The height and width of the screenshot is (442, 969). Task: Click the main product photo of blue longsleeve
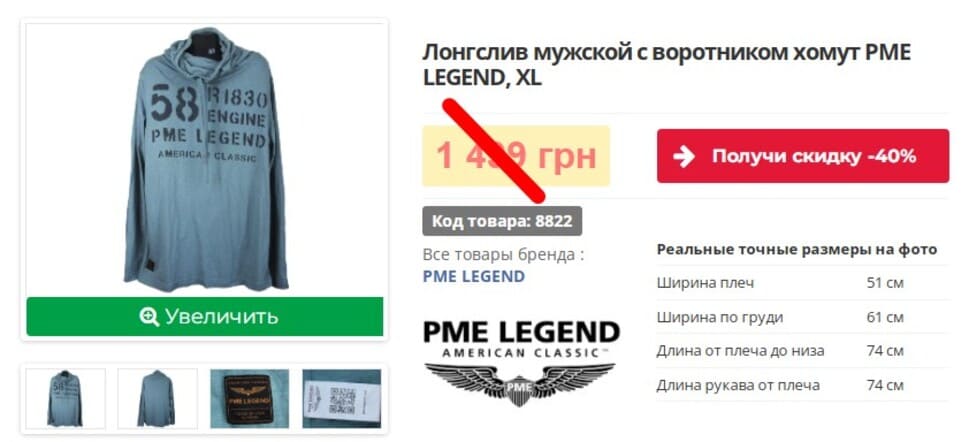[x=205, y=159]
